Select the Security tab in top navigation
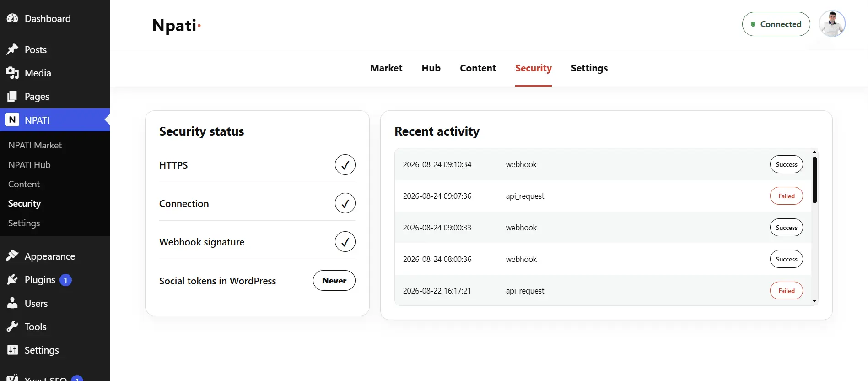Image resolution: width=868 pixels, height=381 pixels. pos(534,68)
